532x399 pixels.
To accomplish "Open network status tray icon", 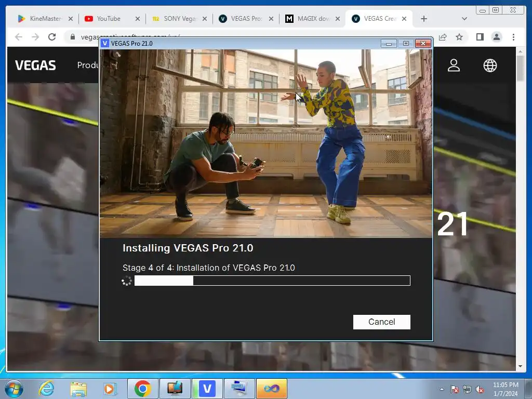I will (467, 389).
